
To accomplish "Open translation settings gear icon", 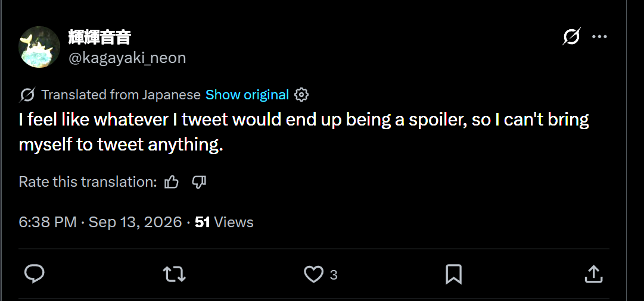I will 301,95.
